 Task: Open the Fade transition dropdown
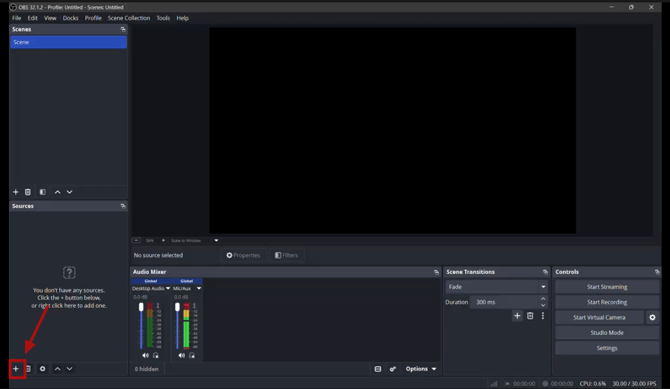point(496,287)
